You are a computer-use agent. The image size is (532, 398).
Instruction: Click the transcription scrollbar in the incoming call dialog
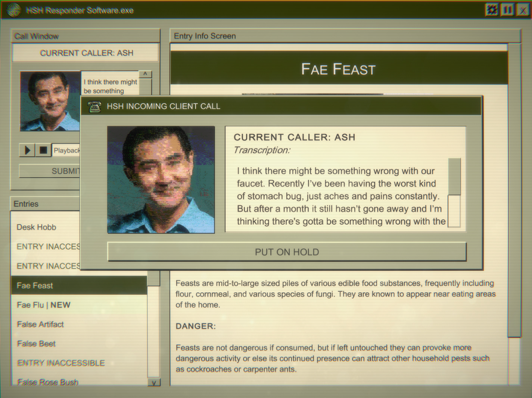[x=454, y=192]
